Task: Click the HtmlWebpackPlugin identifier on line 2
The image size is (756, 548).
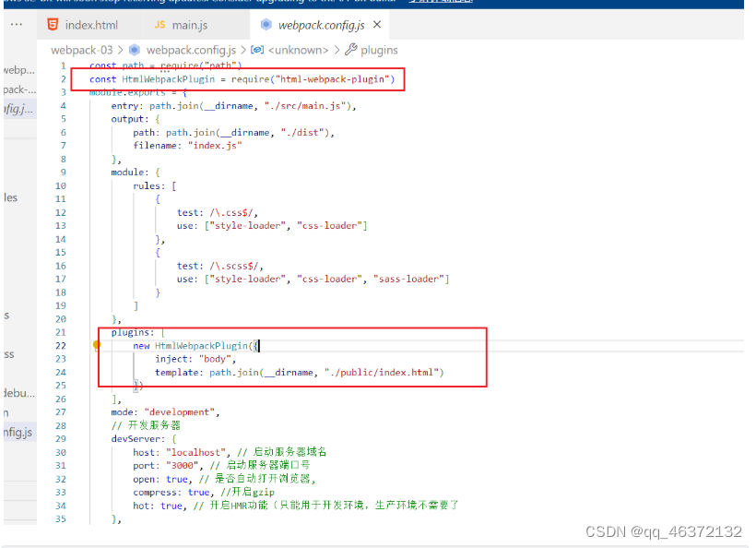Action: pos(169,79)
